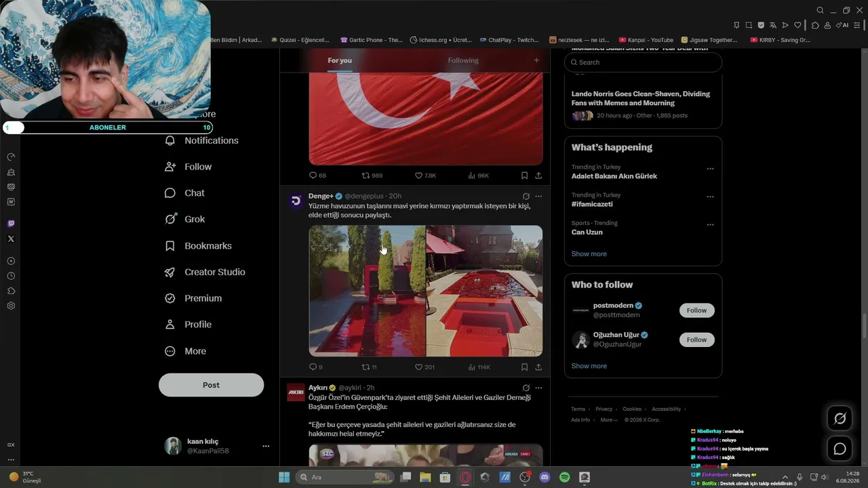The image size is (868, 488).
Task: Click the Post button
Action: click(x=211, y=385)
